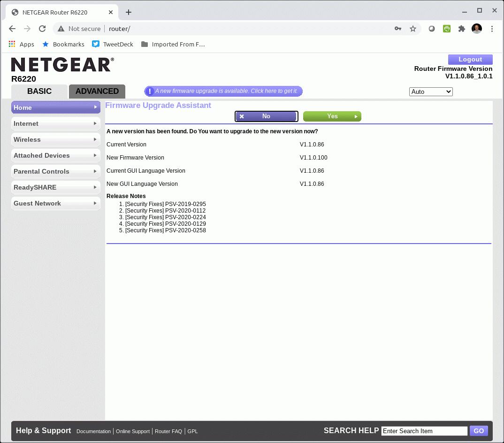Open the ReadySHARE menu

click(55, 187)
